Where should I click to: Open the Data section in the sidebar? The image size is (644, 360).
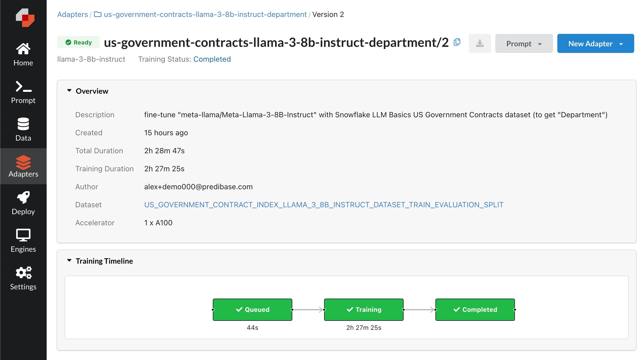tap(23, 130)
